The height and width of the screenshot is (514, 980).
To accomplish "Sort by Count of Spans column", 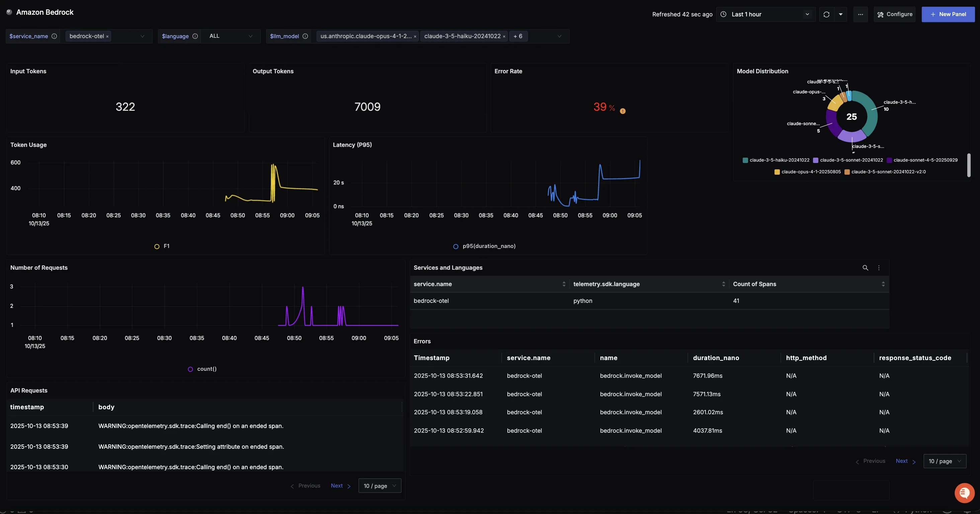I will pyautogui.click(x=883, y=284).
